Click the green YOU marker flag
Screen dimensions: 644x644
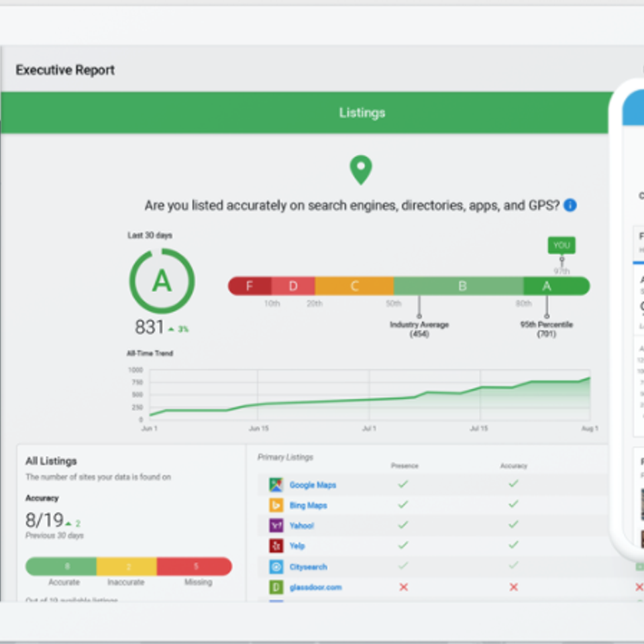pos(561,246)
